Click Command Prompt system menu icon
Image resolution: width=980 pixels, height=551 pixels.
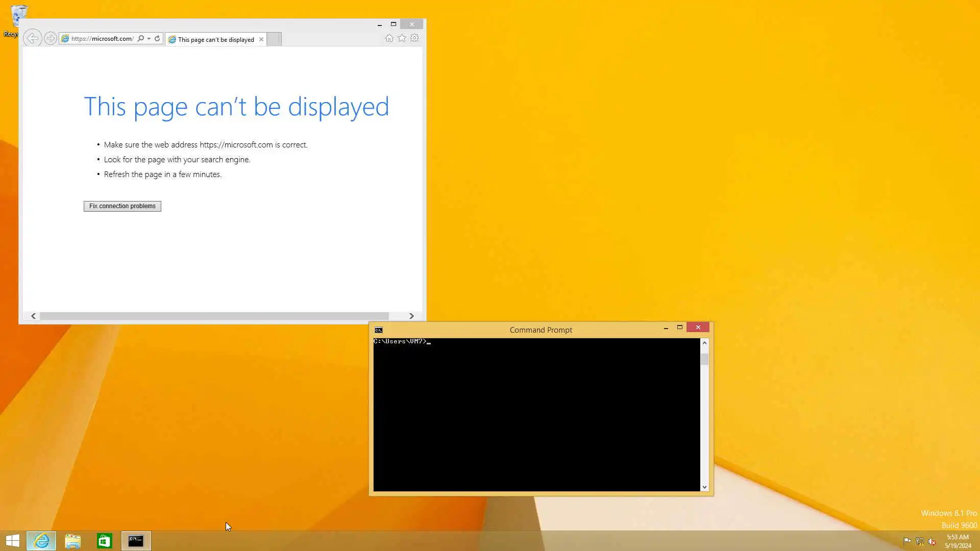click(378, 330)
